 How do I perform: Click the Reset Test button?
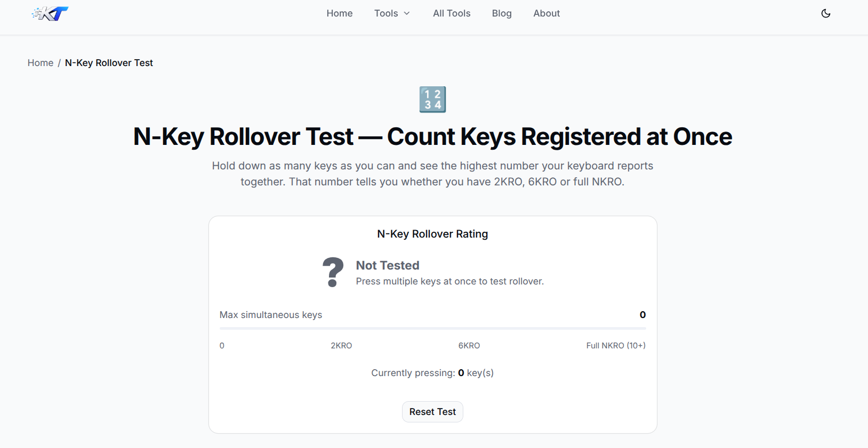[x=432, y=412]
